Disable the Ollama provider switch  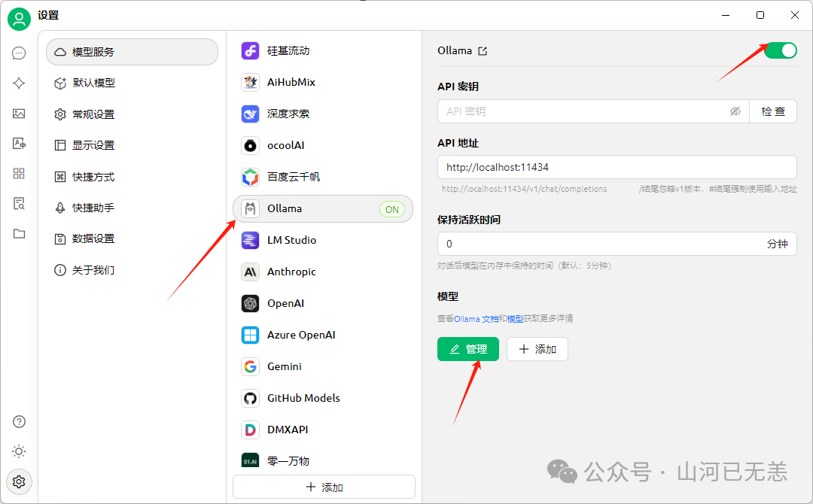[781, 50]
